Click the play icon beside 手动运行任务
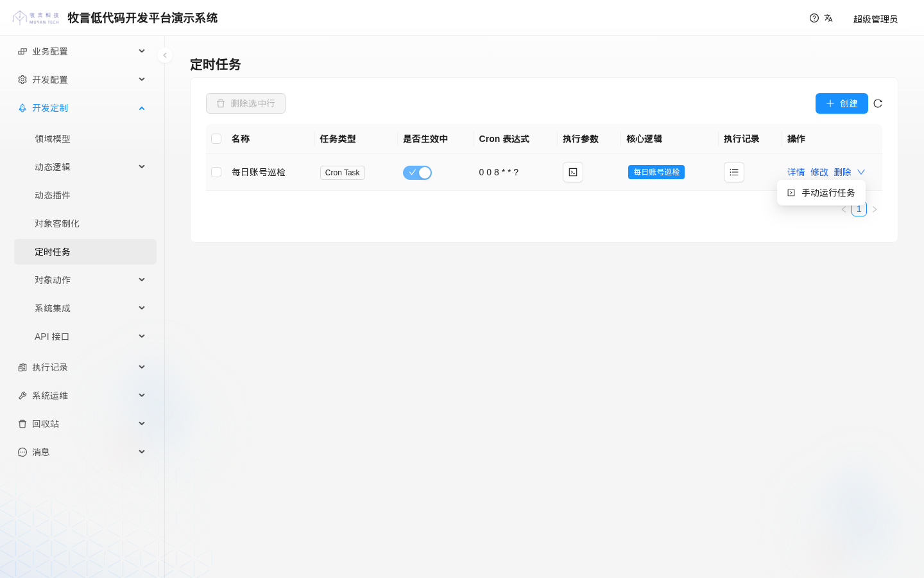This screenshot has height=578, width=924. pos(791,193)
